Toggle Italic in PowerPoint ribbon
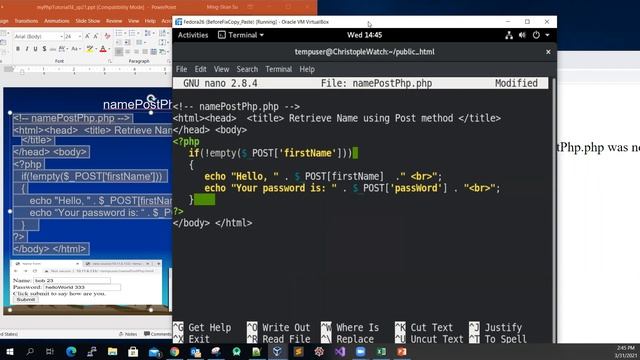Screen dimensions: 640x360 click(27, 49)
